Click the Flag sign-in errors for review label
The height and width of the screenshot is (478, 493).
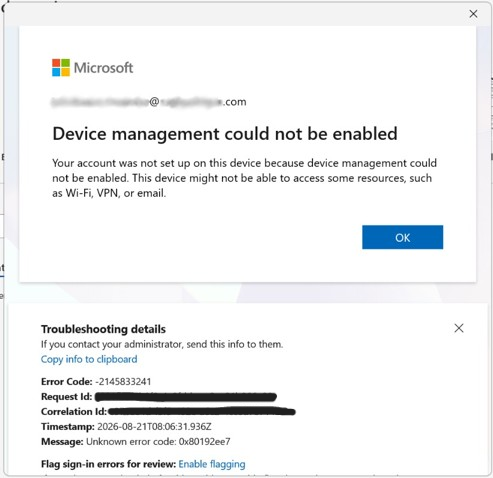click(108, 464)
